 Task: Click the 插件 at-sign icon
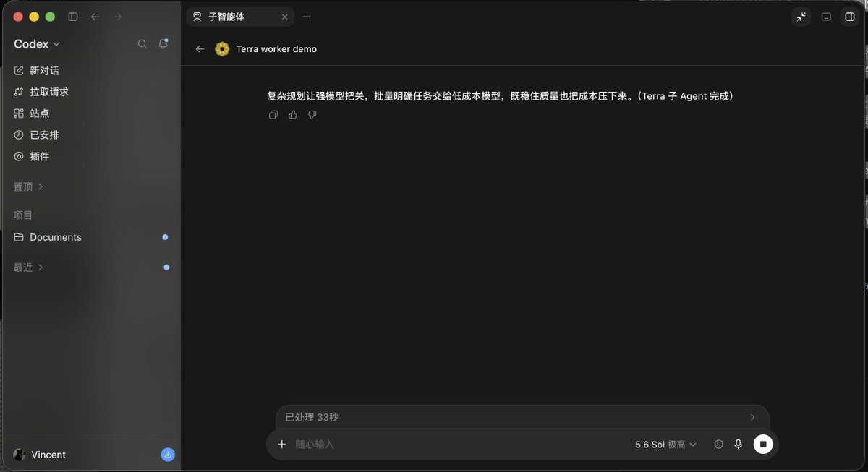(x=19, y=156)
